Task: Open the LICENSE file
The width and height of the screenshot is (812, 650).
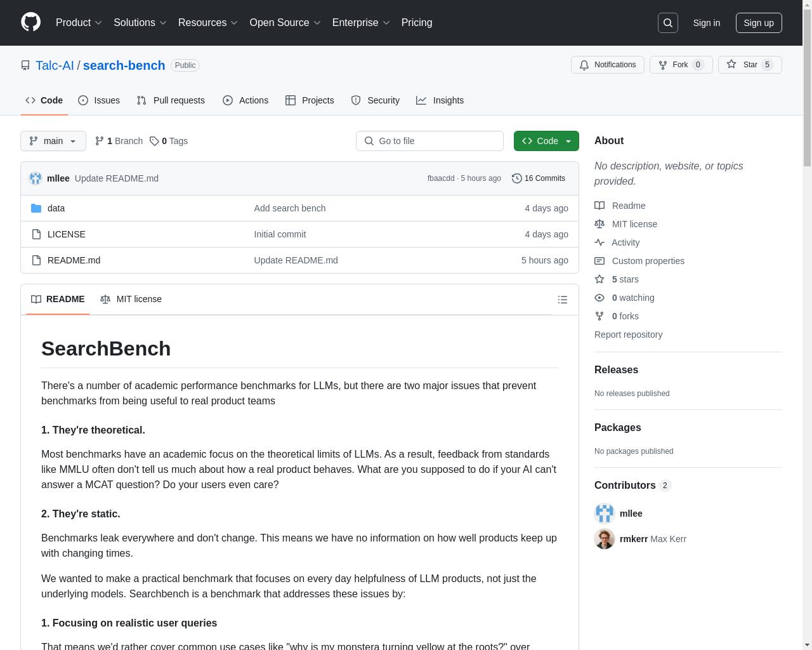Action: [67, 234]
